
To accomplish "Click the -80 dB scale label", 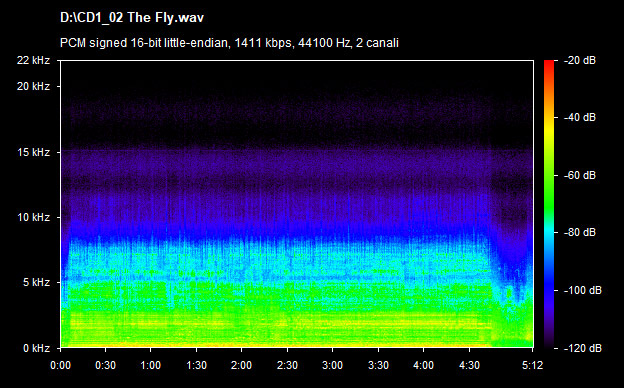I will pyautogui.click(x=580, y=232).
